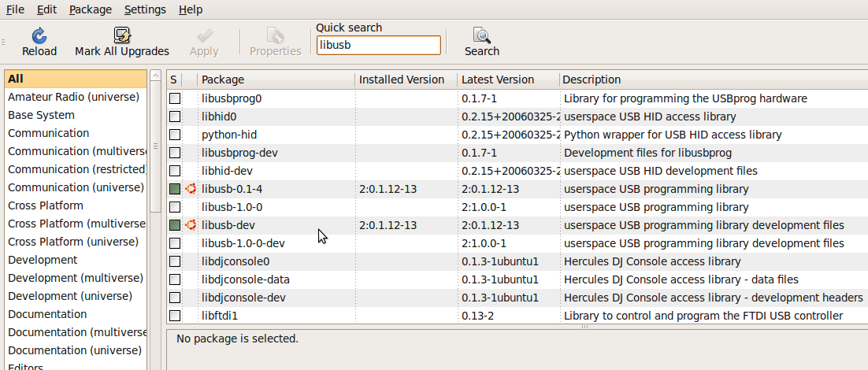Select the Communication (universe) category
This screenshot has height=370, width=868.
coord(76,187)
